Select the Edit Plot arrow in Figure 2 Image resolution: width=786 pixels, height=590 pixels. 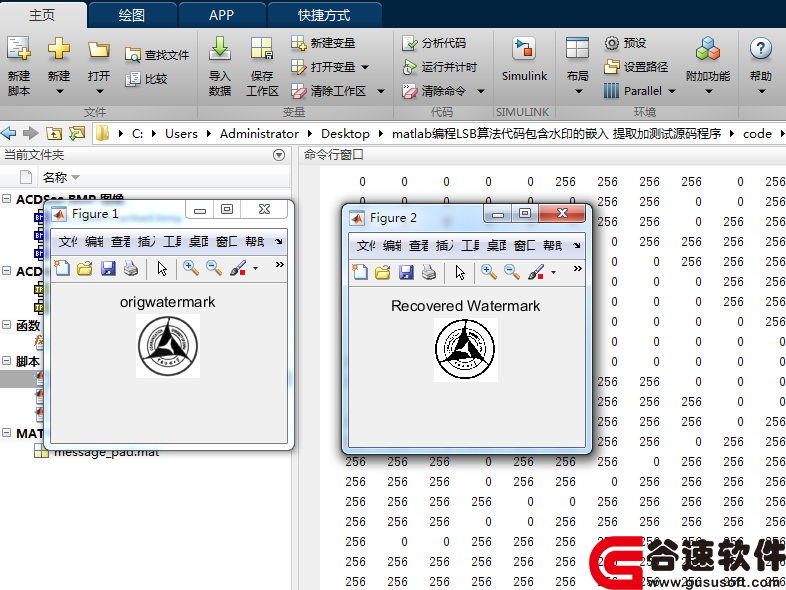pos(460,273)
